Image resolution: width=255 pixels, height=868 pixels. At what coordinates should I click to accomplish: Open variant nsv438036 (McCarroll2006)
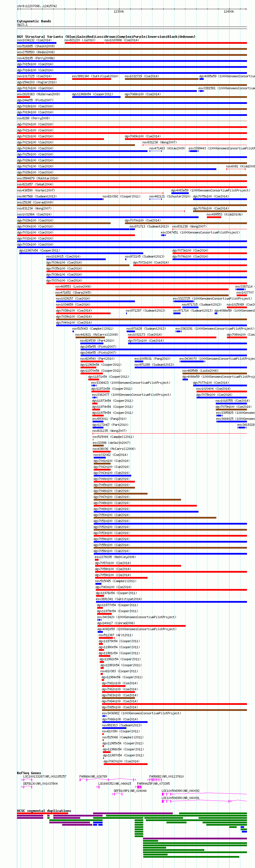click(114, 449)
